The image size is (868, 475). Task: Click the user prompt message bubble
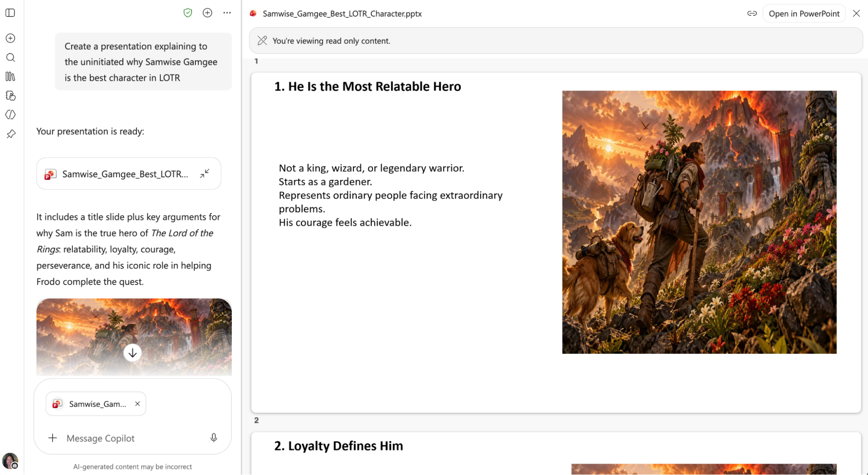coord(143,62)
